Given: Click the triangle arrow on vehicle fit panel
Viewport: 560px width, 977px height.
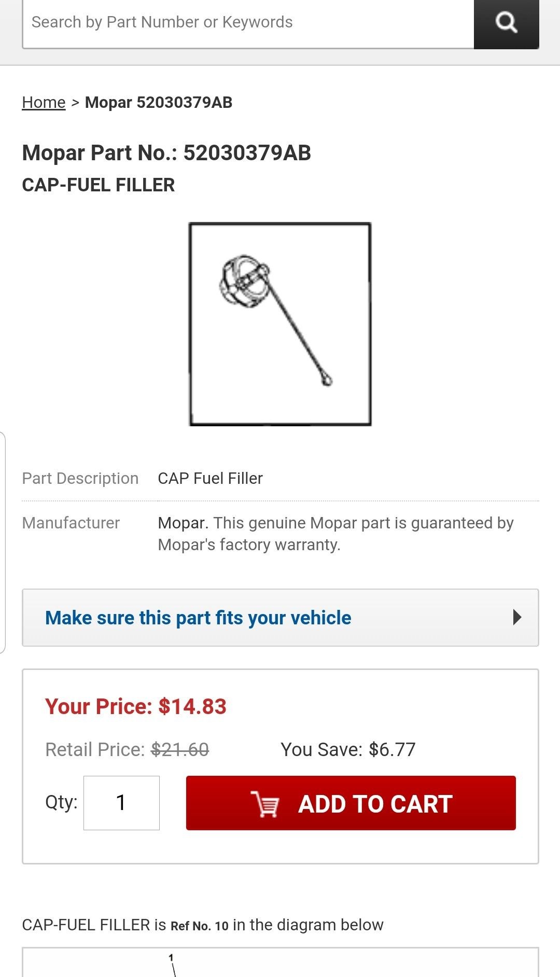Looking at the screenshot, I should [x=516, y=618].
